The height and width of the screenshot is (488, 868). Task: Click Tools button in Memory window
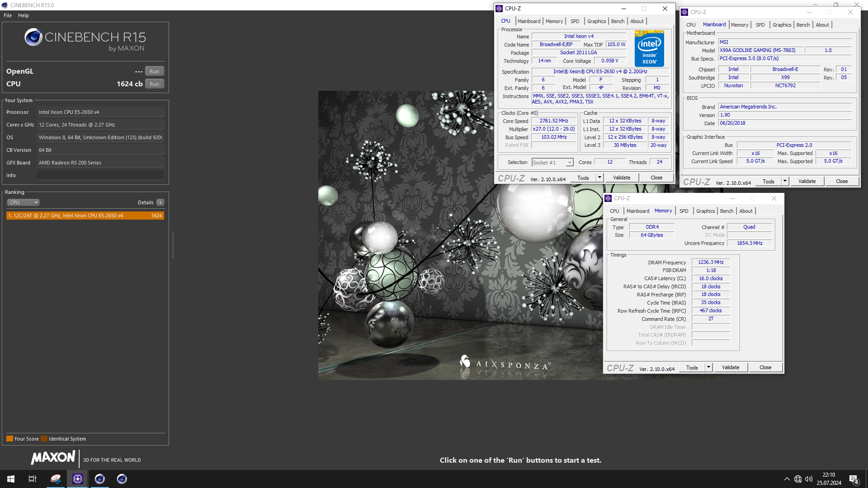(692, 367)
